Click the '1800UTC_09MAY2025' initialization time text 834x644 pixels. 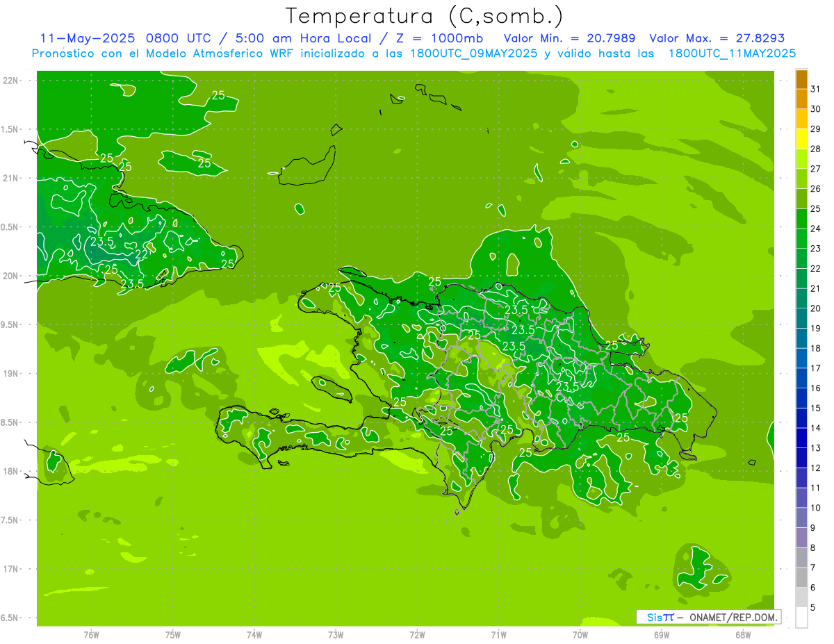coord(473,53)
